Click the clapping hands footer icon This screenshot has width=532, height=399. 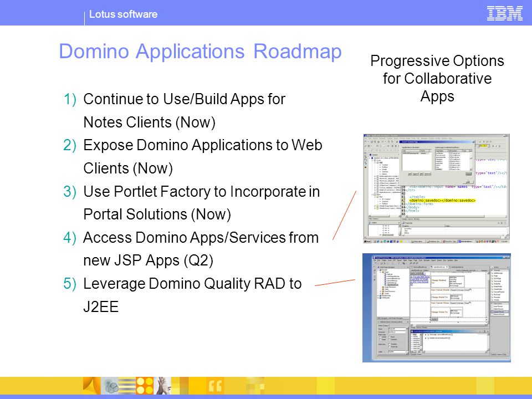(162, 386)
